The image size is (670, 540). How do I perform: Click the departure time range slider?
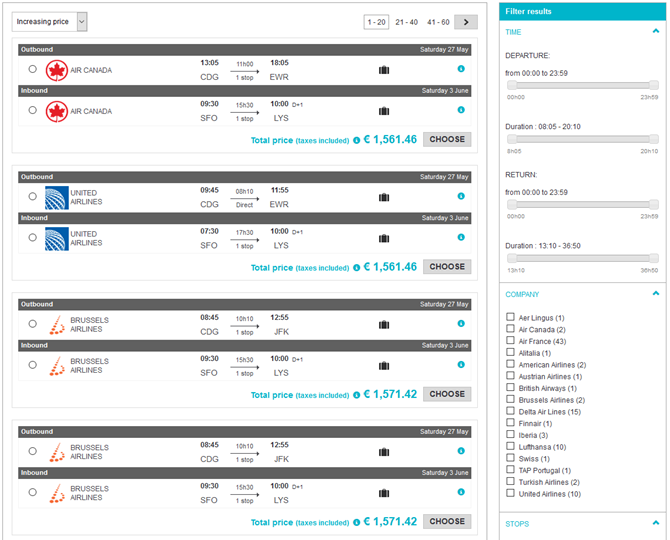coord(582,85)
